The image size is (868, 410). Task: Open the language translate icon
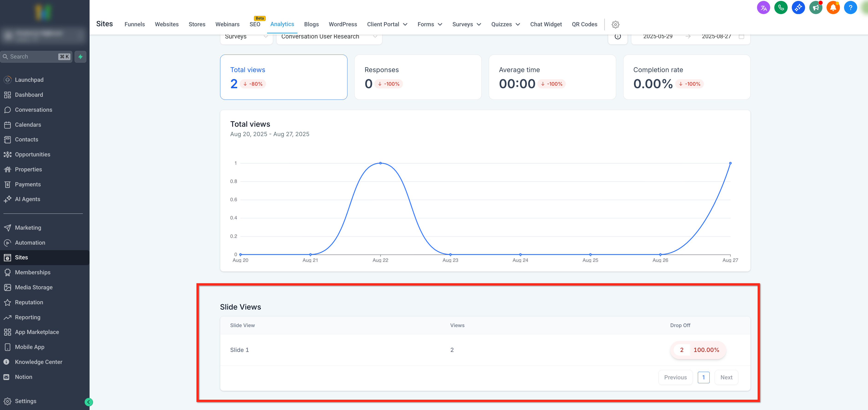pos(763,7)
